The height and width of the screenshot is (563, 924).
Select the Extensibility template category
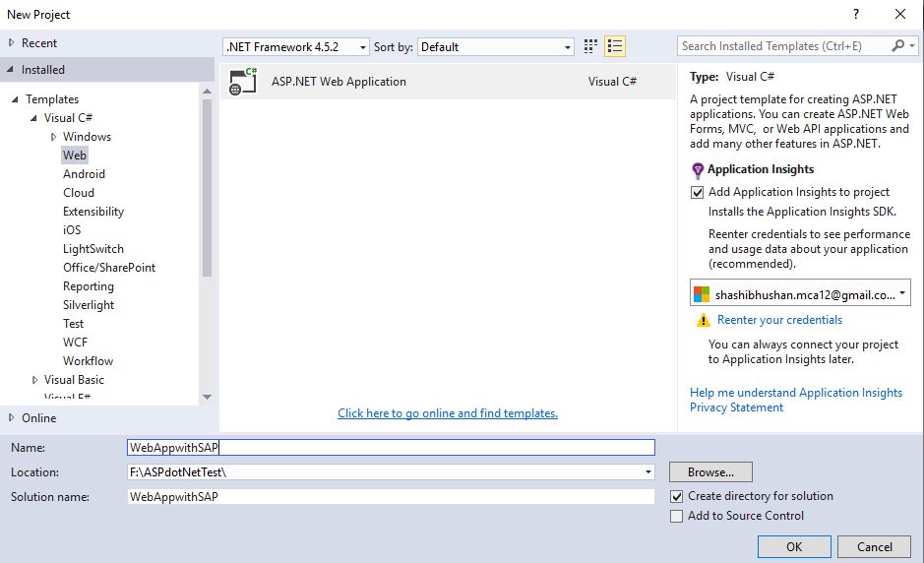(93, 212)
